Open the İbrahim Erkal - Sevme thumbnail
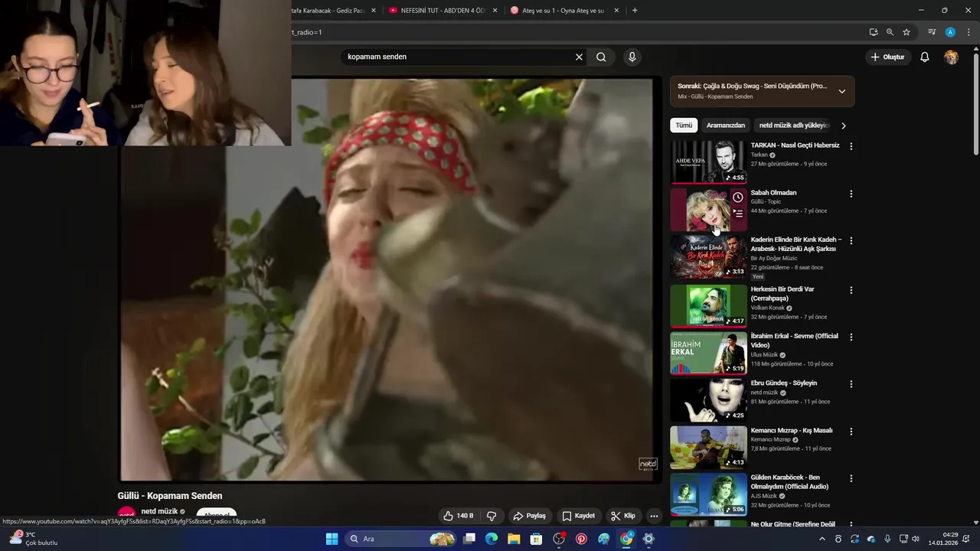This screenshot has width=980, height=551. click(x=708, y=353)
